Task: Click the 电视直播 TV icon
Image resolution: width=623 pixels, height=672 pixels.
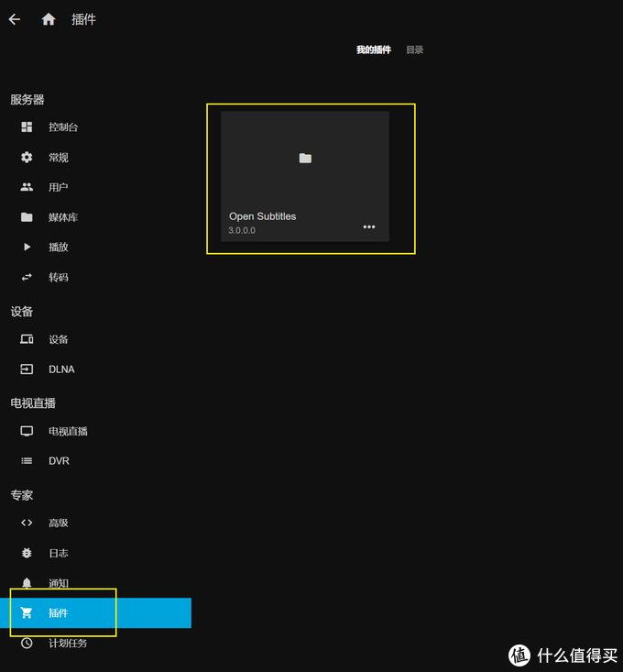Action: tap(27, 431)
